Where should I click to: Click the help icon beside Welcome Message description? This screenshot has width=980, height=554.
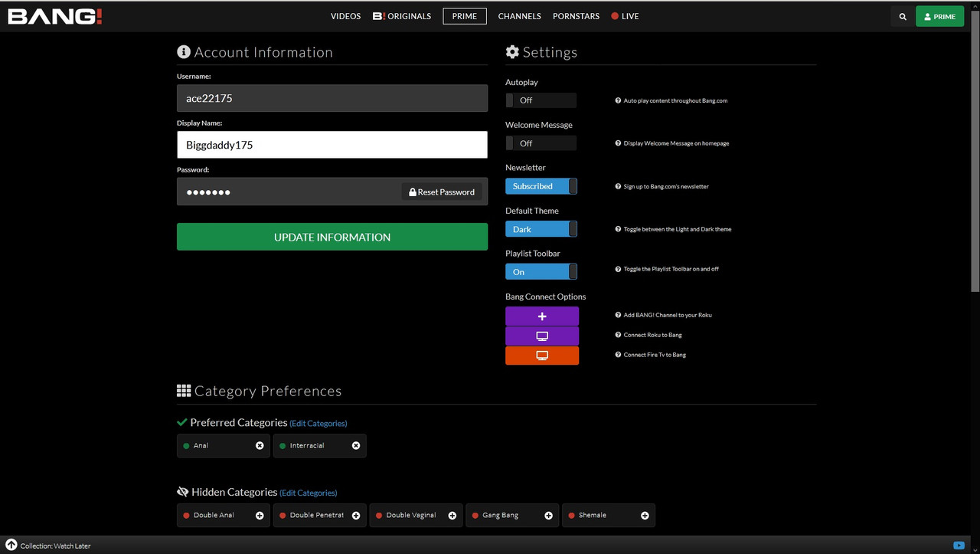618,143
